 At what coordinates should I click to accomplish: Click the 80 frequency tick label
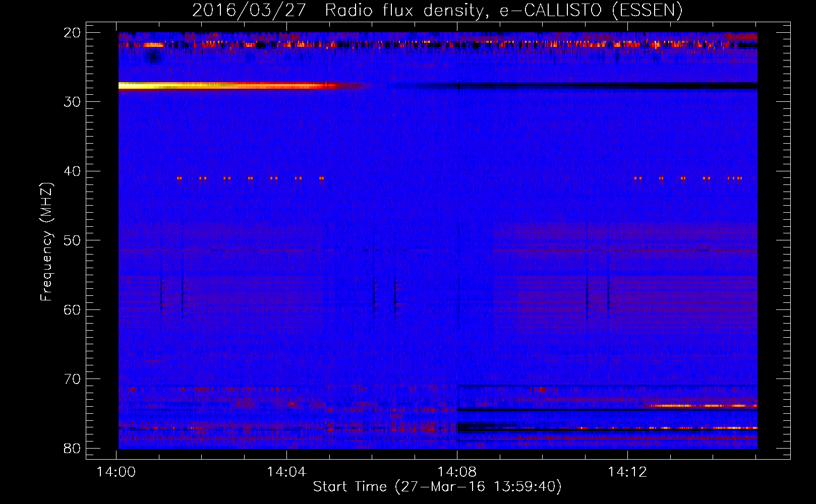click(73, 448)
